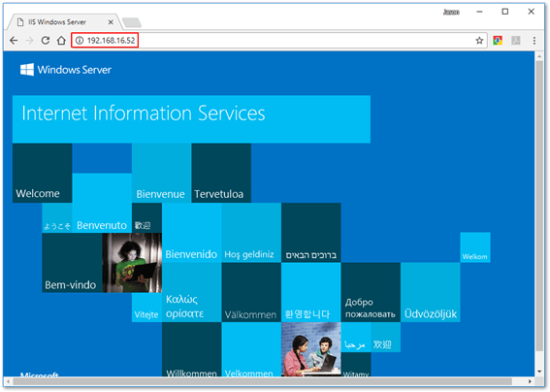The height and width of the screenshot is (392, 550).
Task: Open a new tab with the blank tab button
Action: point(132,22)
